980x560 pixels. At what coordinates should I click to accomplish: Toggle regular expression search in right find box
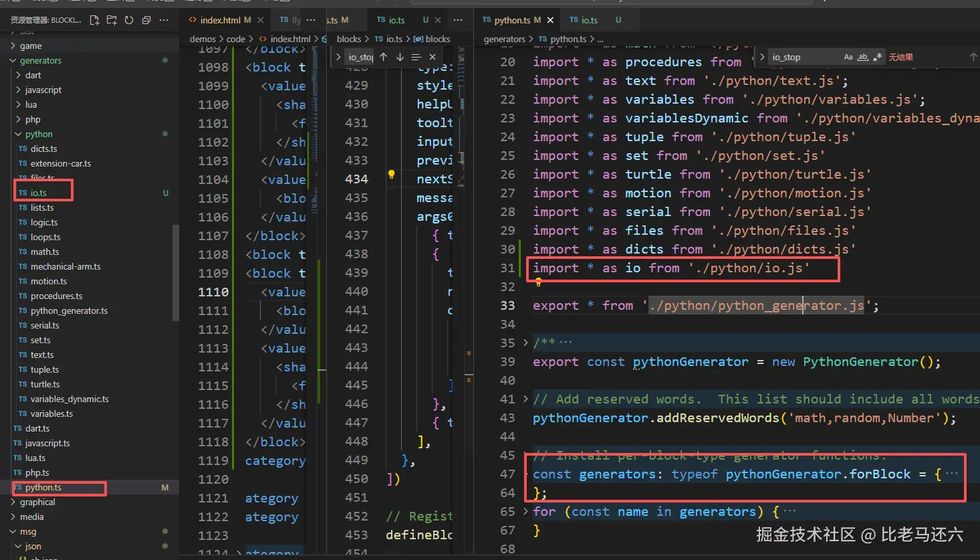tap(878, 58)
